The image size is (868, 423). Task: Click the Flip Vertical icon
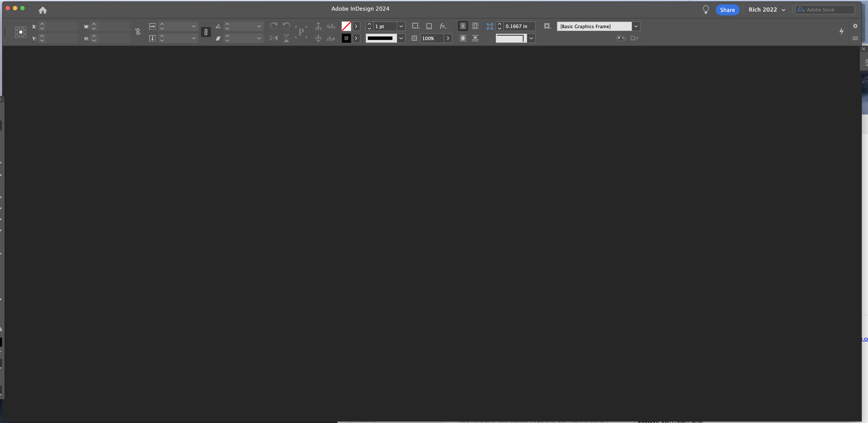coord(286,38)
